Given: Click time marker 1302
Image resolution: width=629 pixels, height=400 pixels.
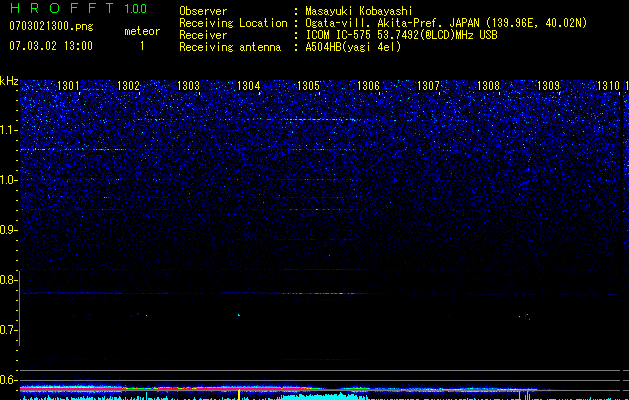Looking at the screenshot, I should click(128, 86).
